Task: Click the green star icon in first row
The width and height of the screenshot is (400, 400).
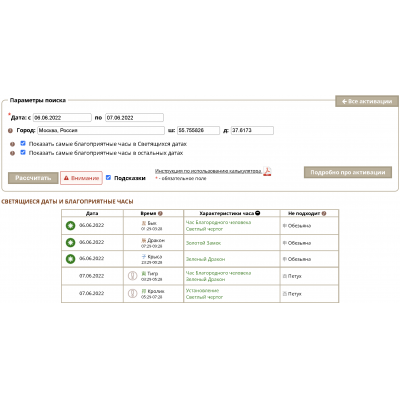Action: coord(70,226)
